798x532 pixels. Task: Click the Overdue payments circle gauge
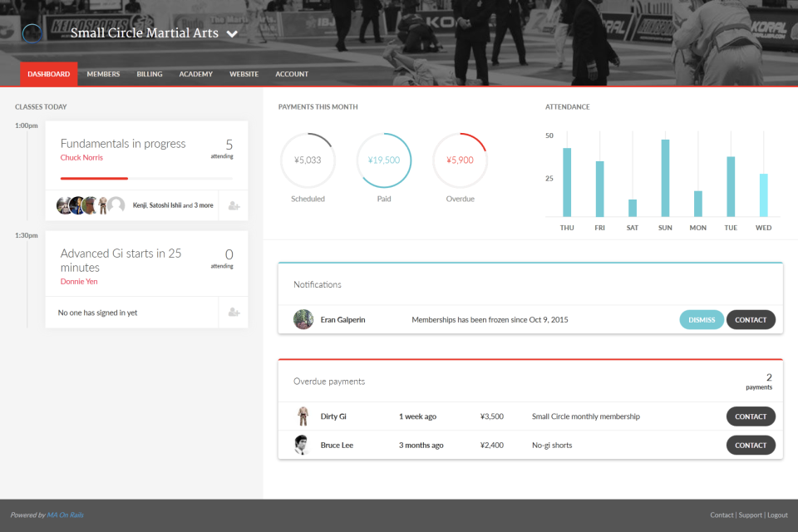(x=460, y=160)
